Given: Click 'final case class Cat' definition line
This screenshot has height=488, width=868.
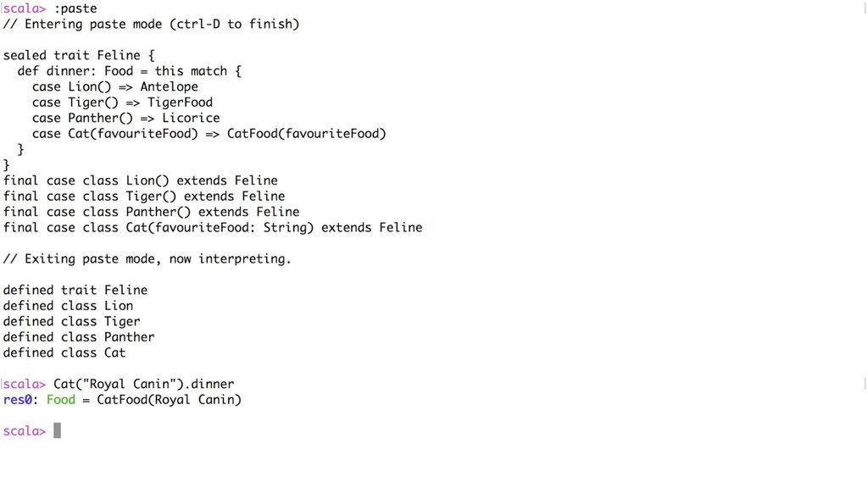Looking at the screenshot, I should pos(213,227).
